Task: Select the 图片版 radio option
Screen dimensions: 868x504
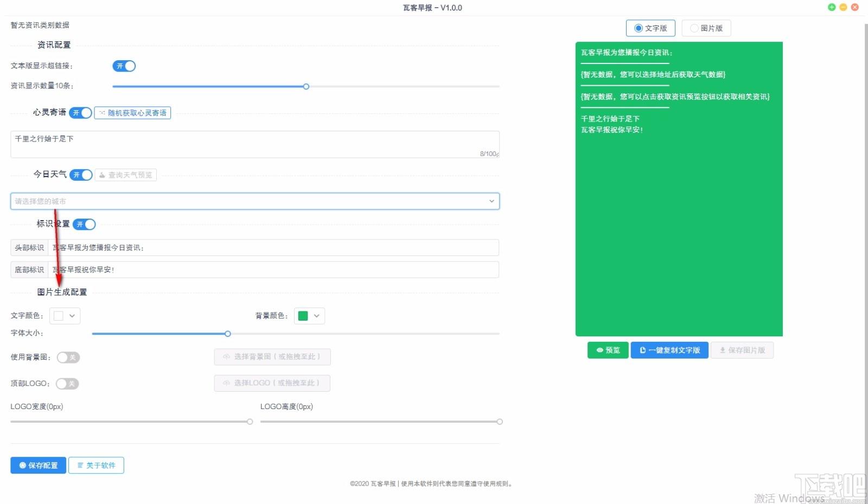Action: pos(706,28)
